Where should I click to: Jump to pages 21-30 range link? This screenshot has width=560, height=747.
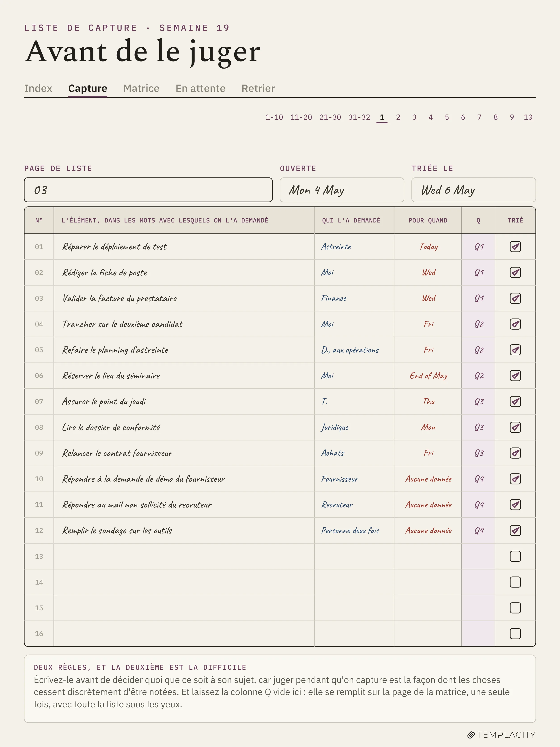(330, 117)
